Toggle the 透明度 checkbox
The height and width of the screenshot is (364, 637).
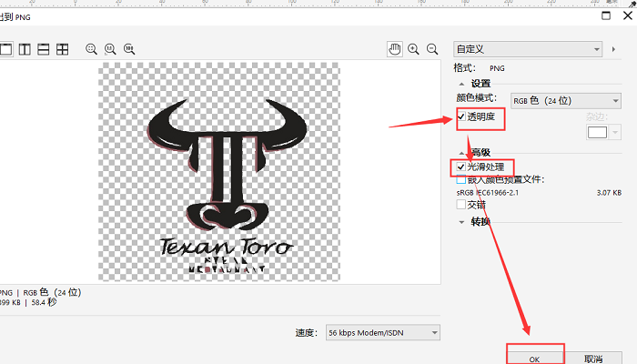[x=462, y=117]
